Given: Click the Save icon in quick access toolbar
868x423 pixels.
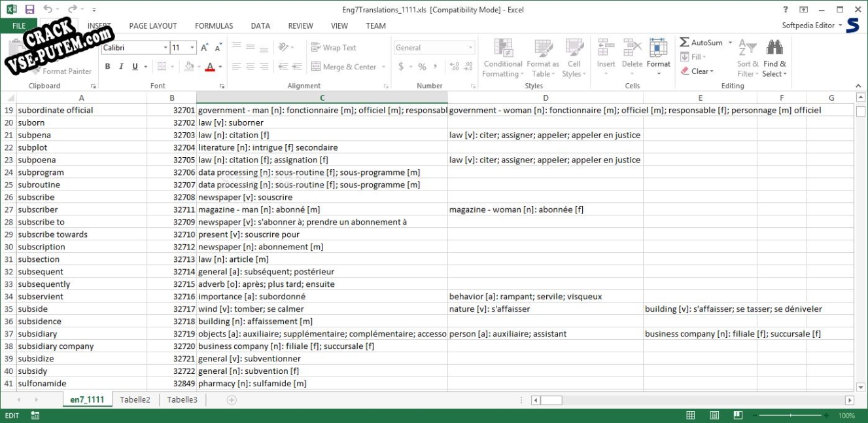Looking at the screenshot, I should (29, 10).
